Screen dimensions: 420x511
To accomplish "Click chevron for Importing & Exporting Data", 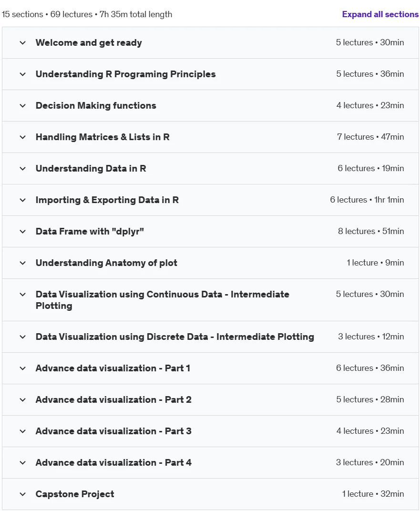I will tap(22, 200).
